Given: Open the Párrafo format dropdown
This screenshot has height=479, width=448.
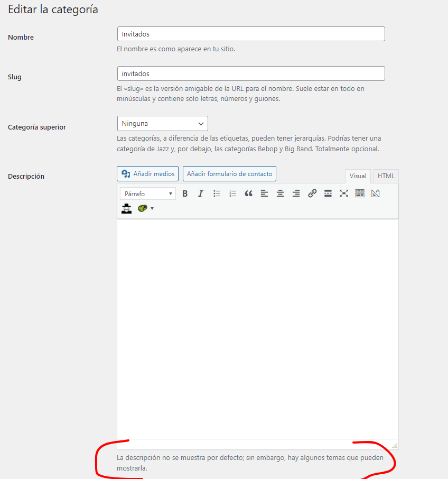Looking at the screenshot, I should [148, 194].
